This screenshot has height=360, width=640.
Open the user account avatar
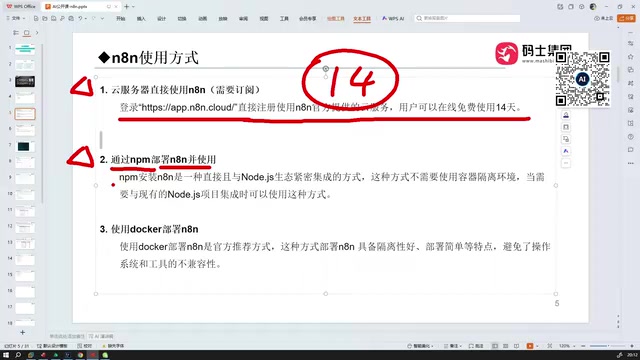[593, 7]
